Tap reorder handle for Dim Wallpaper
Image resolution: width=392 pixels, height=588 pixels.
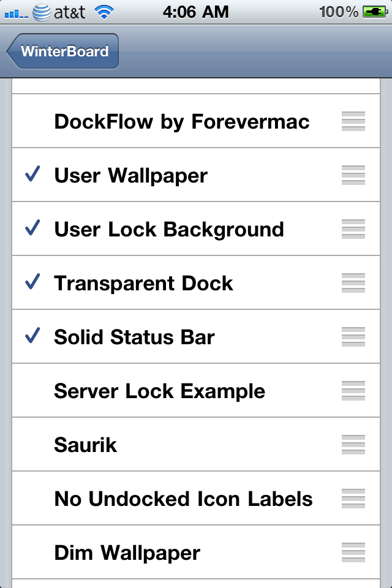[x=353, y=552]
